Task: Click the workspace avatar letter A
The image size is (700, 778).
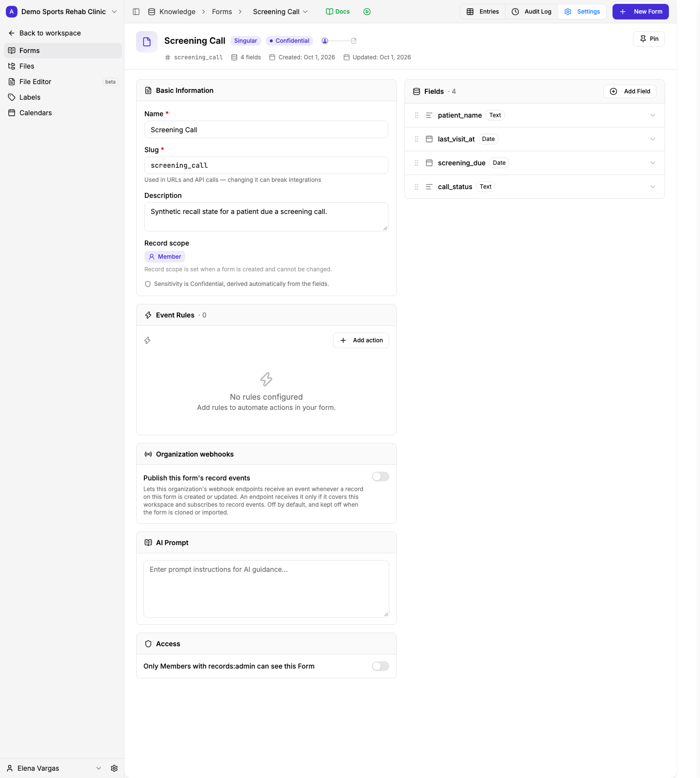Action: tap(12, 12)
